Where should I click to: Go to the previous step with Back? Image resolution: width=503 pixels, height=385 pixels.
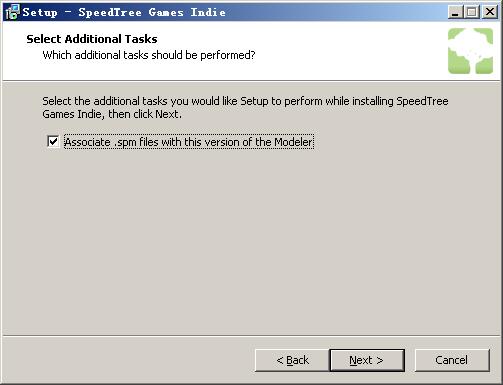point(292,360)
